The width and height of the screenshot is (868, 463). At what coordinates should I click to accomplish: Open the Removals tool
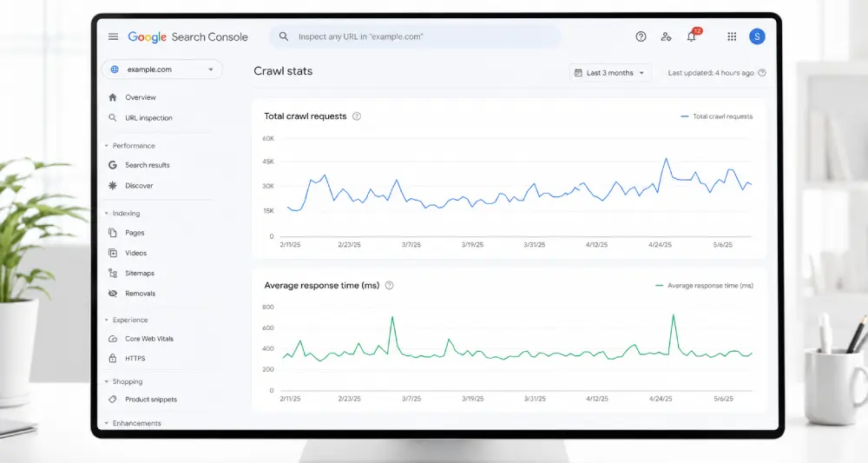click(140, 294)
